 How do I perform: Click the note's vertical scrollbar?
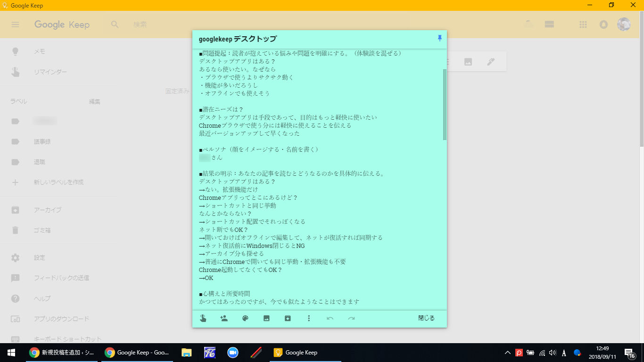(445, 104)
